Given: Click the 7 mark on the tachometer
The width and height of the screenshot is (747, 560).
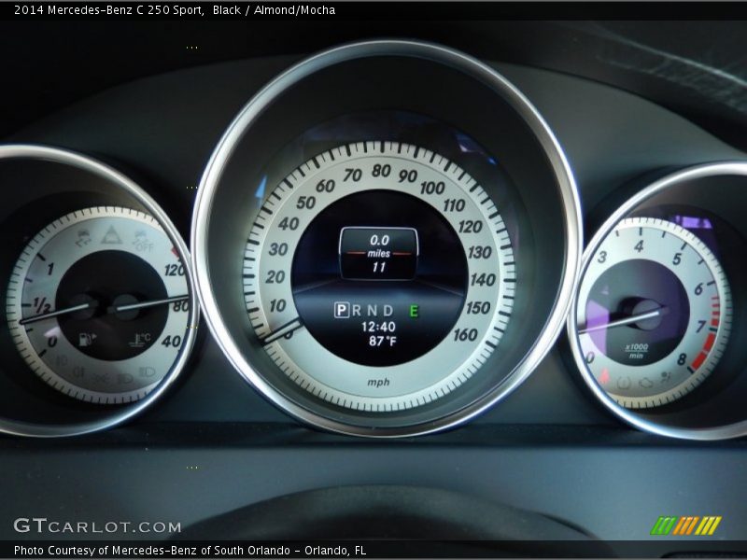Looking at the screenshot, I should [700, 327].
